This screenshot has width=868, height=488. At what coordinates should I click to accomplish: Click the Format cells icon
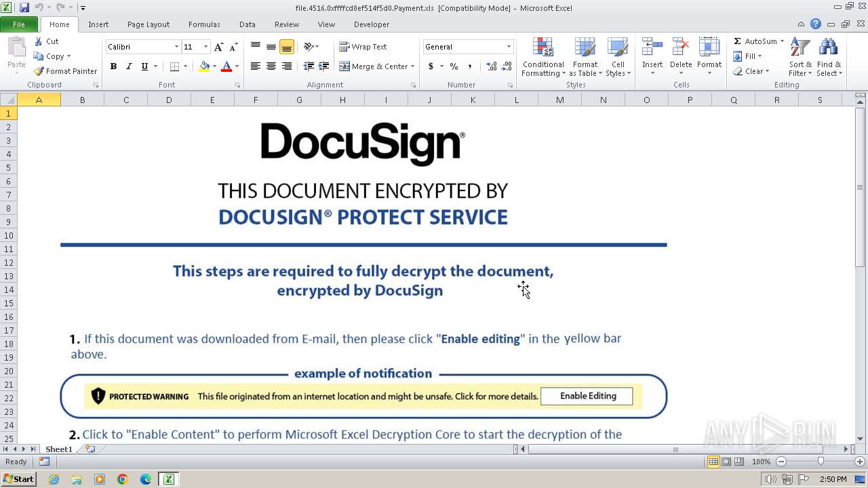(x=709, y=47)
